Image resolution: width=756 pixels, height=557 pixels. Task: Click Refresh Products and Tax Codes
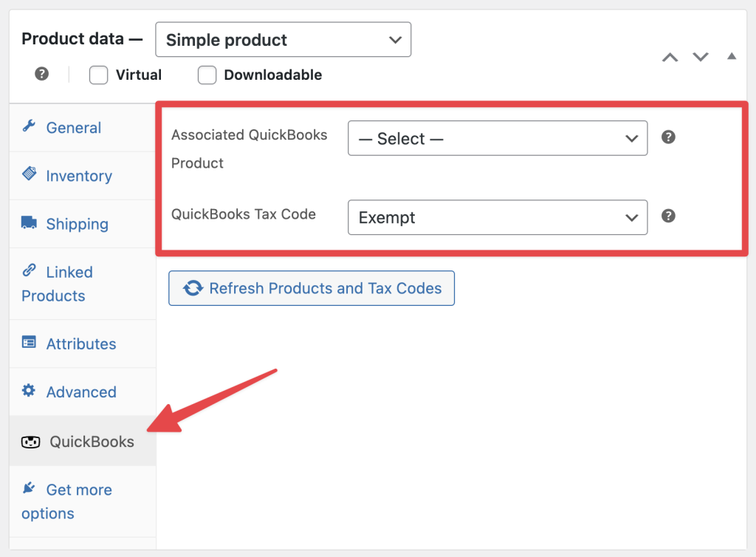click(311, 288)
